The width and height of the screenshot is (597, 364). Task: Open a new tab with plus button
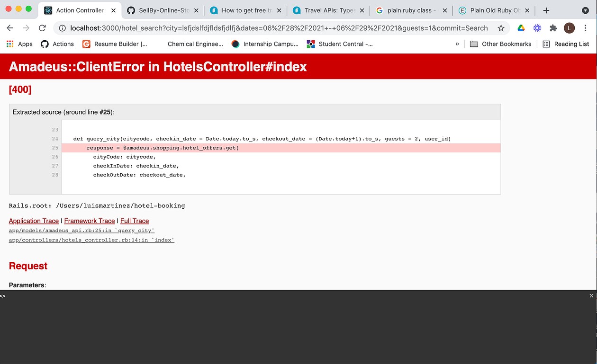546,10
